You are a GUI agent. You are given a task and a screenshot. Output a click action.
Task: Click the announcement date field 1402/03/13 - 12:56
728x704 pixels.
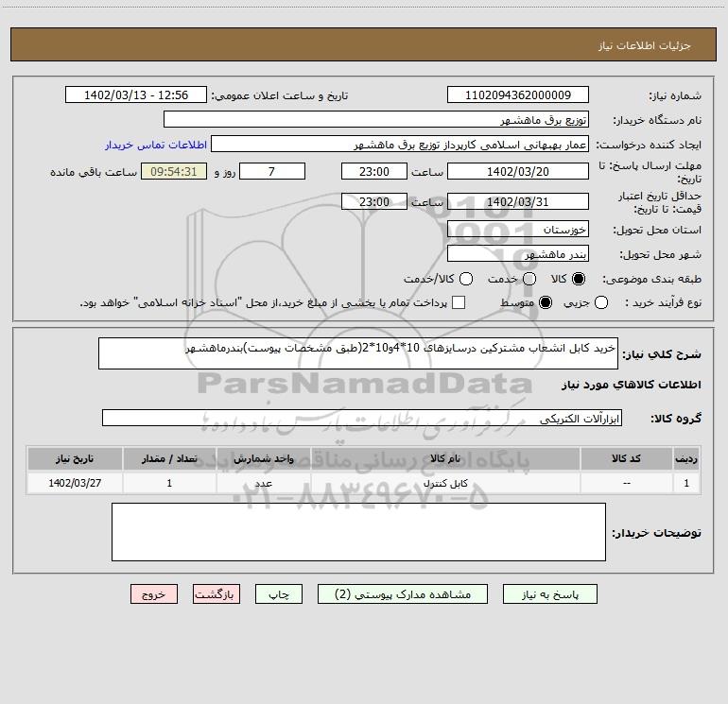click(x=136, y=94)
